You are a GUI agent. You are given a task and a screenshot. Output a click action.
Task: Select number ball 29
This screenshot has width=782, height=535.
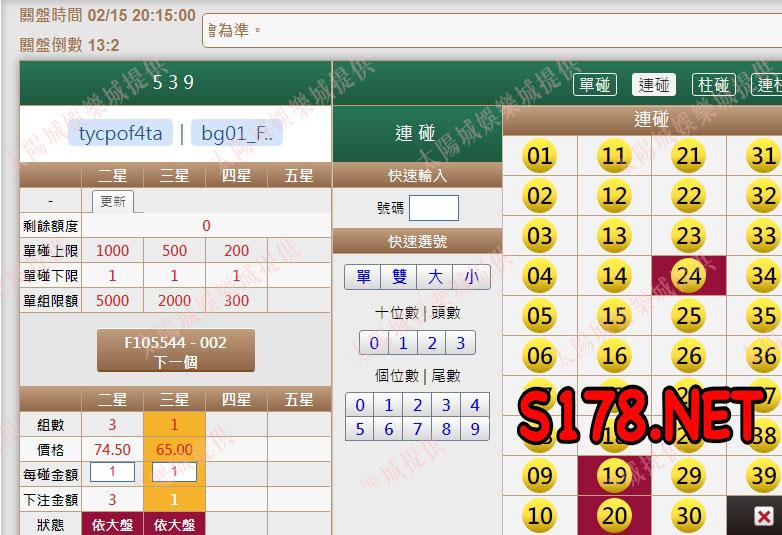pos(689,476)
